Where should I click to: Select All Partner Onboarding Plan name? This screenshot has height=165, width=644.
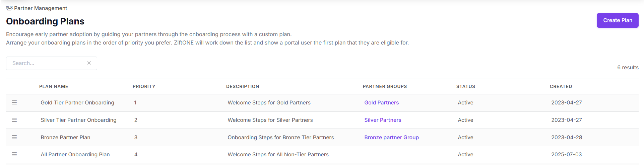tap(75, 155)
